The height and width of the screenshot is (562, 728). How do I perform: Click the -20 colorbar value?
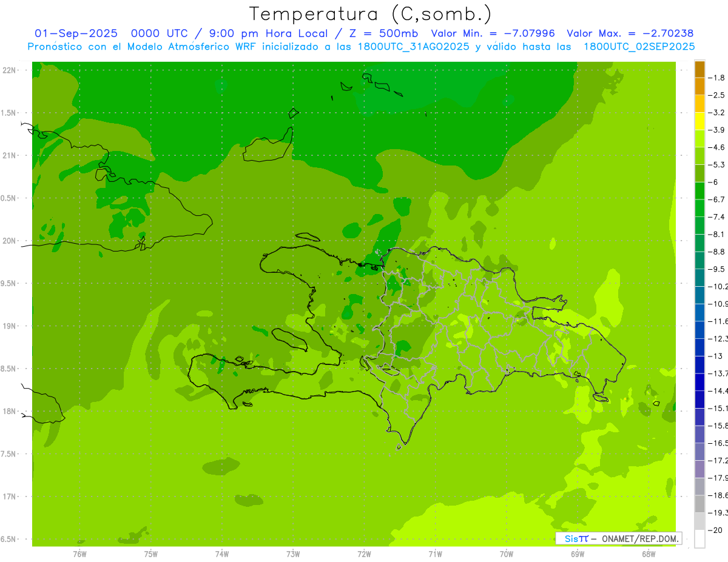click(715, 530)
